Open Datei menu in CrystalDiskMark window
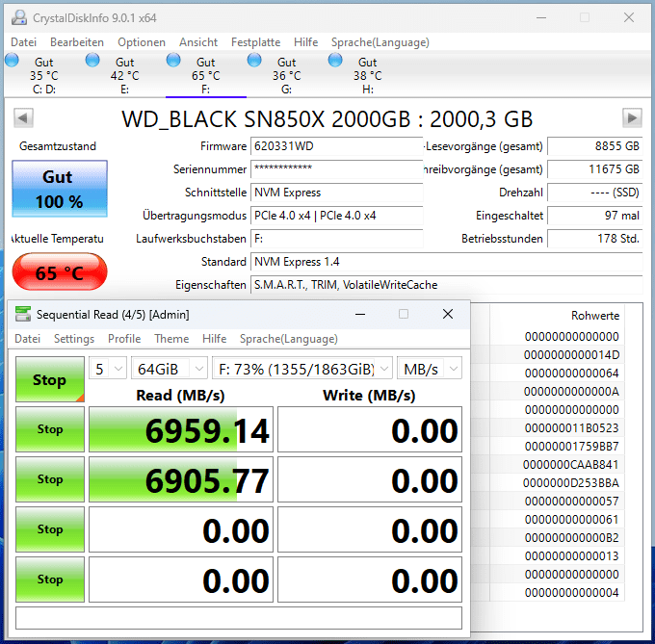 [28, 339]
